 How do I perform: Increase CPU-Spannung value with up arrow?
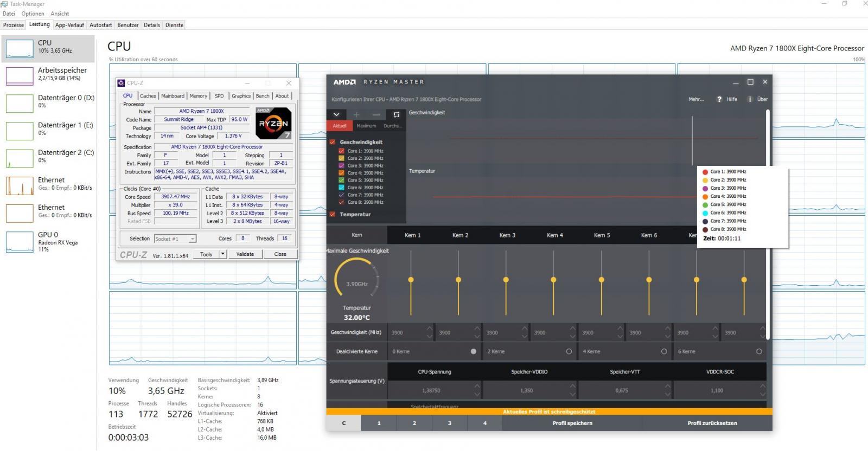pos(477,386)
